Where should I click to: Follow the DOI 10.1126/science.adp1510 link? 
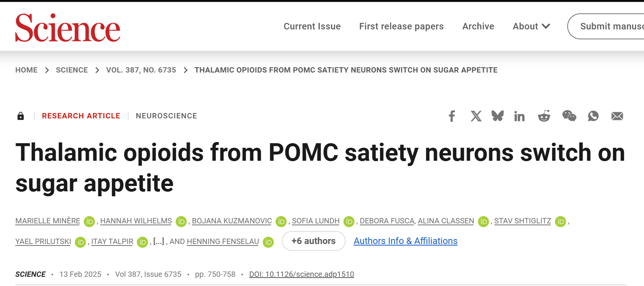tap(302, 274)
